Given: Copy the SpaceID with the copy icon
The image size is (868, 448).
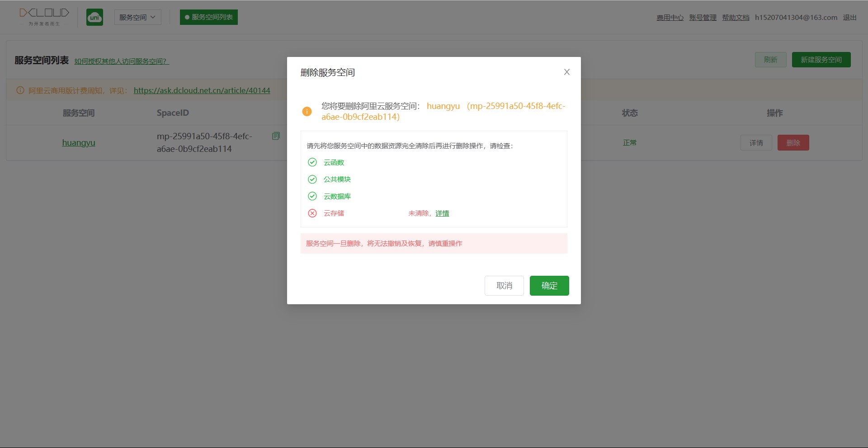Looking at the screenshot, I should coord(276,136).
